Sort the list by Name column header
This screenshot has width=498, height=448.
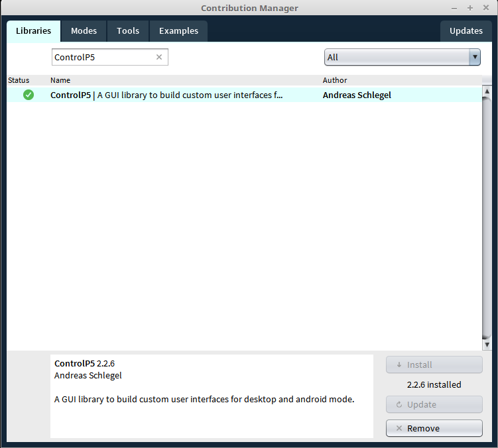coord(60,80)
